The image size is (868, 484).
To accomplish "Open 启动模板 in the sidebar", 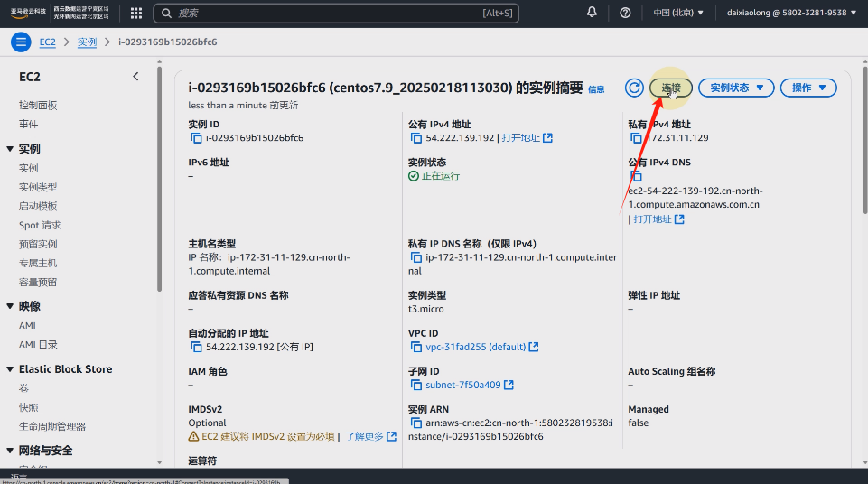I will (38, 206).
